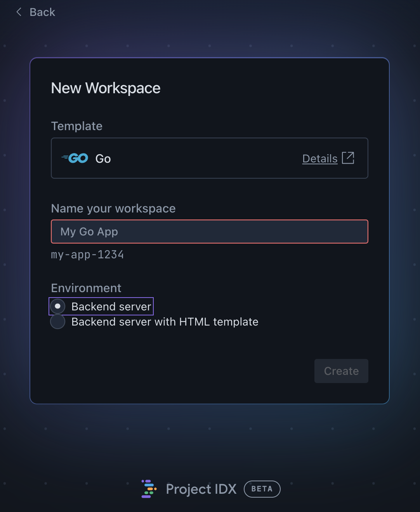
Task: Click the "Backend server" option label text
Action: [111, 307]
